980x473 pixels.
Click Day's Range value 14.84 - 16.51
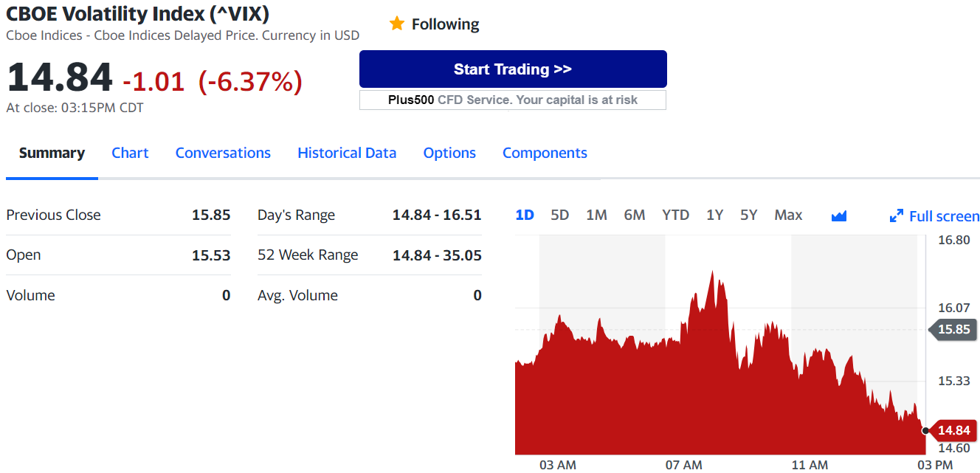click(437, 215)
